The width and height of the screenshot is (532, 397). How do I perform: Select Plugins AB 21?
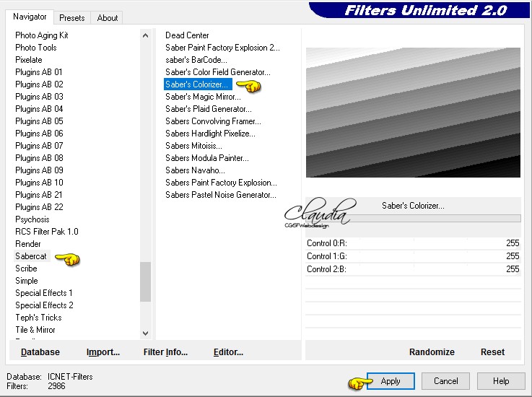(x=39, y=195)
